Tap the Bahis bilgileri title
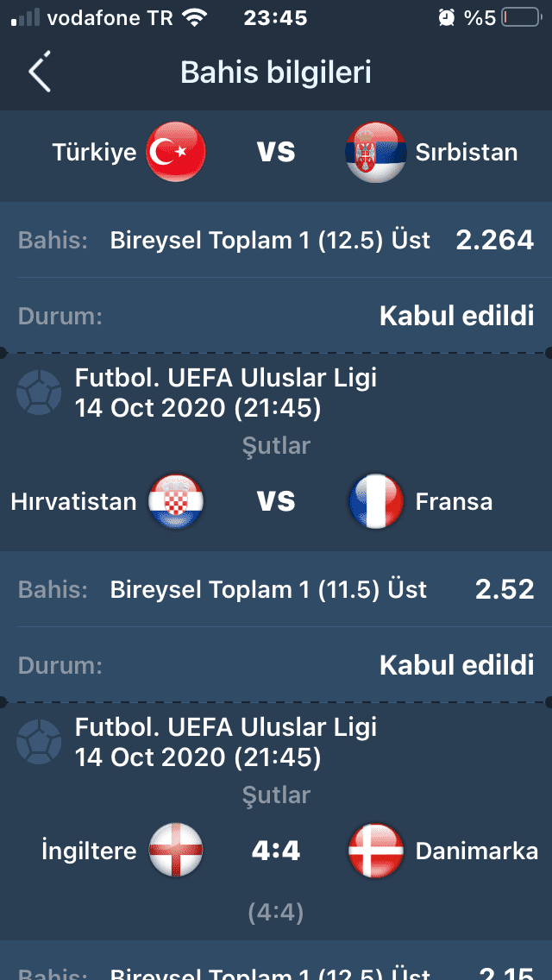The height and width of the screenshot is (980, 552). (x=276, y=72)
